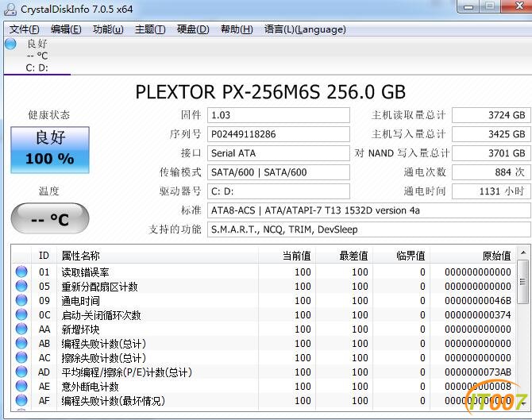Click the status orb for 擦除失败计数(总计)
This screenshot has width=532, height=420.
[21, 357]
